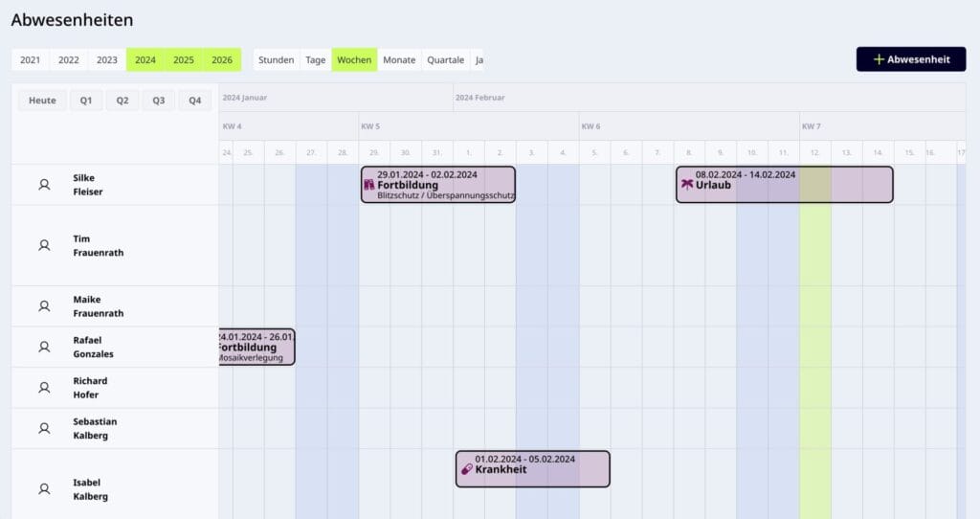Jump to Q3 quarter
This screenshot has height=519, width=980.
158,101
